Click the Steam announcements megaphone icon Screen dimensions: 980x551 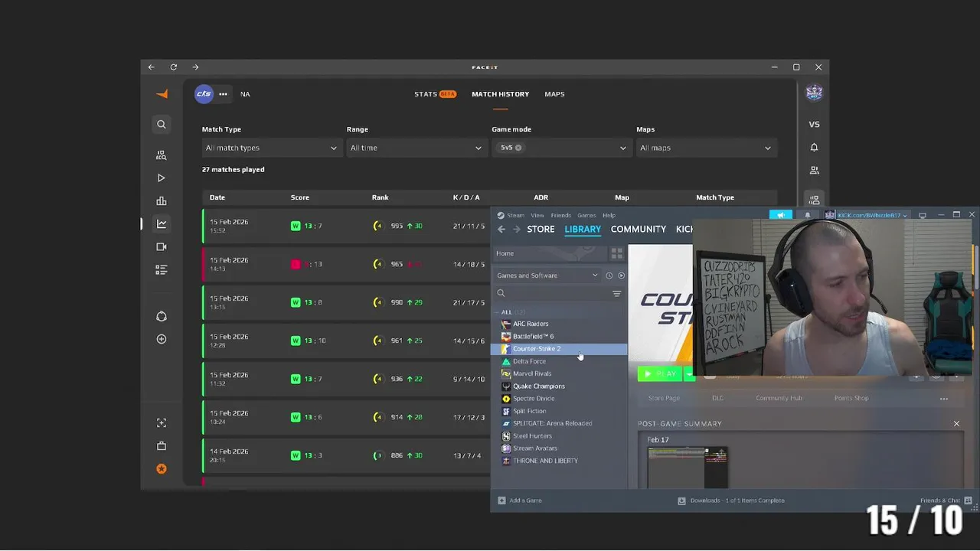click(781, 215)
